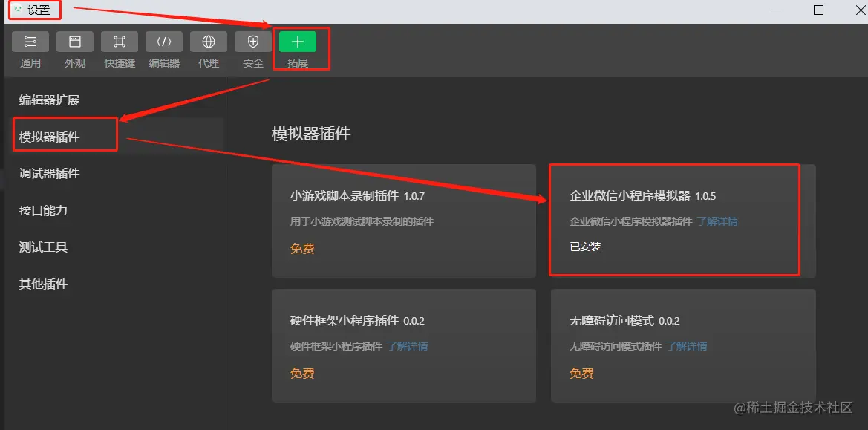Click 已安装 status of 企业微信小程序模拟器

(x=585, y=247)
